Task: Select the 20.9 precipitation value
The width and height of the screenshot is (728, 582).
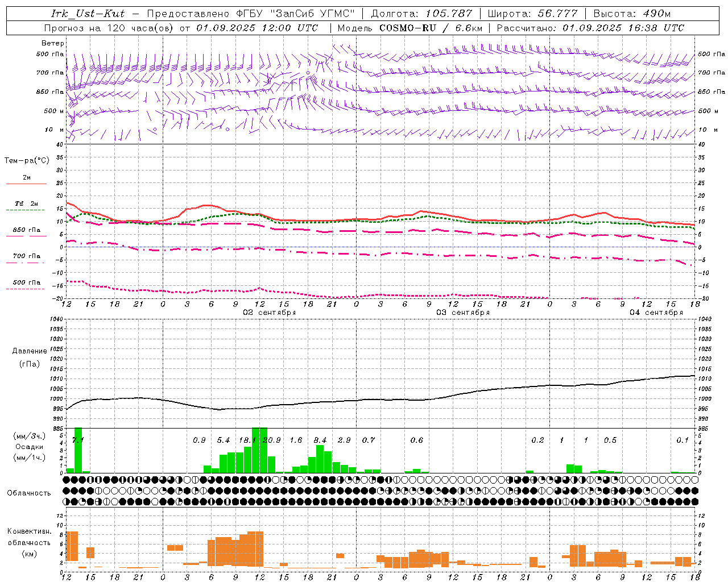Action: click(x=272, y=440)
